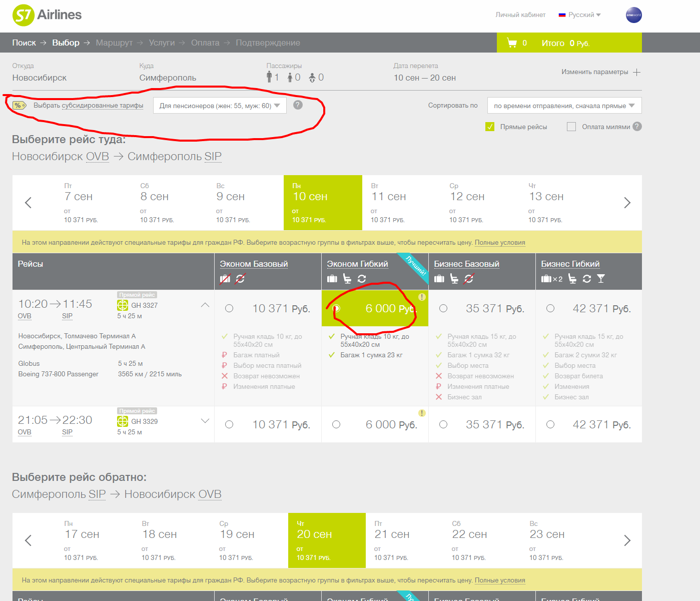The image size is (700, 601).
Task: Open субсидированные тарифы link
Action: [103, 106]
